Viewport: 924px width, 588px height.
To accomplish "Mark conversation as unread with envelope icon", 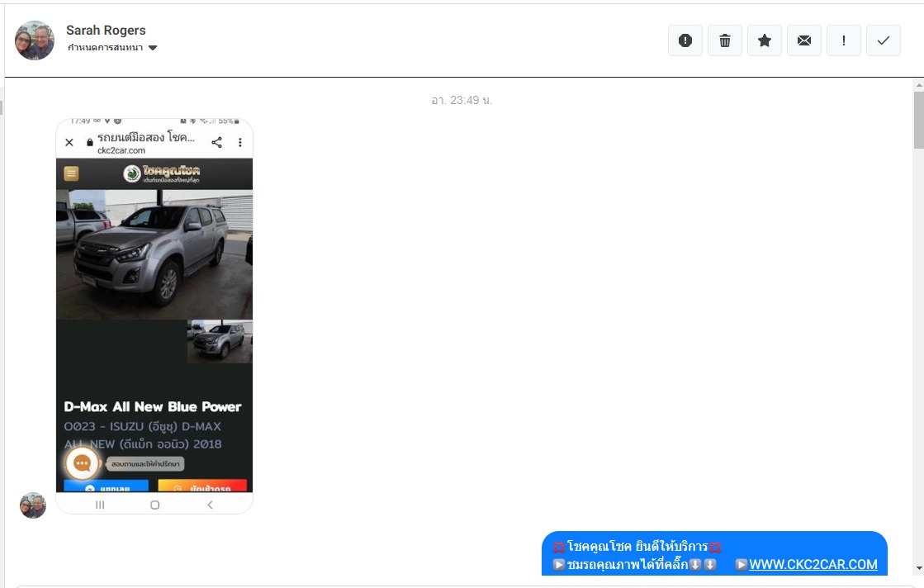I will [803, 40].
